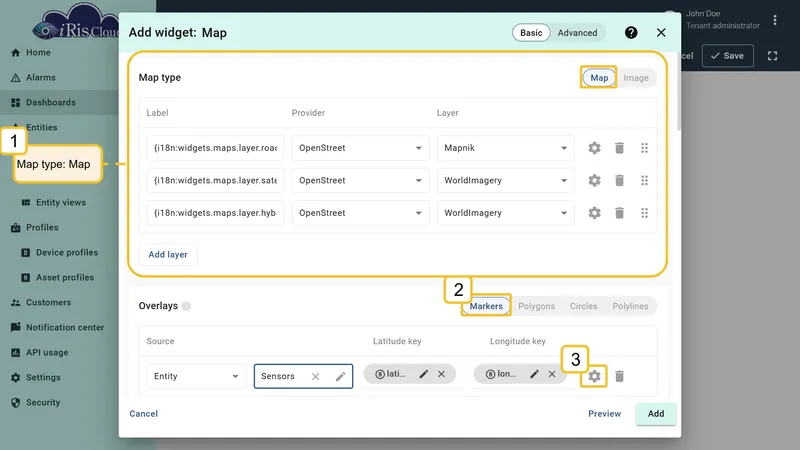Open settings for the hybrid layer row

[x=594, y=213]
